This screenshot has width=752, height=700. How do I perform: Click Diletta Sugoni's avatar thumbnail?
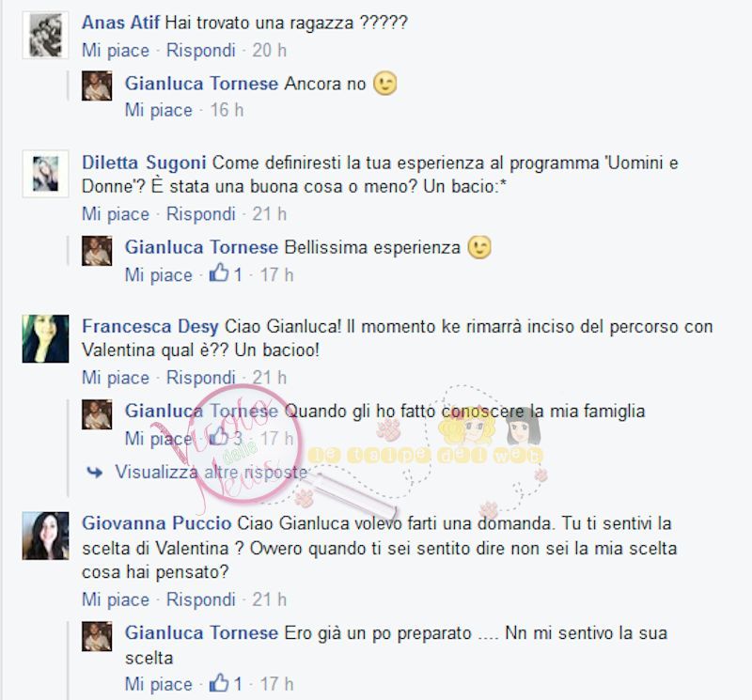(x=45, y=174)
